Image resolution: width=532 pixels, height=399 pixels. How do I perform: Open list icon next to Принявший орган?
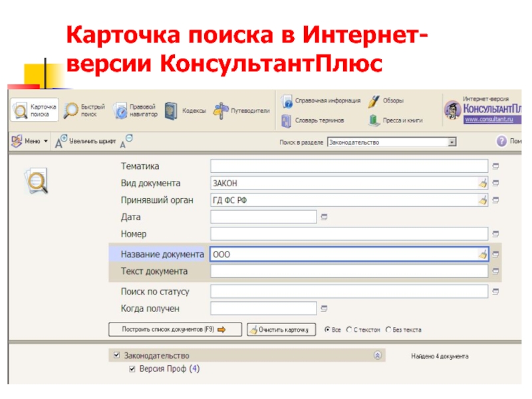pyautogui.click(x=495, y=200)
